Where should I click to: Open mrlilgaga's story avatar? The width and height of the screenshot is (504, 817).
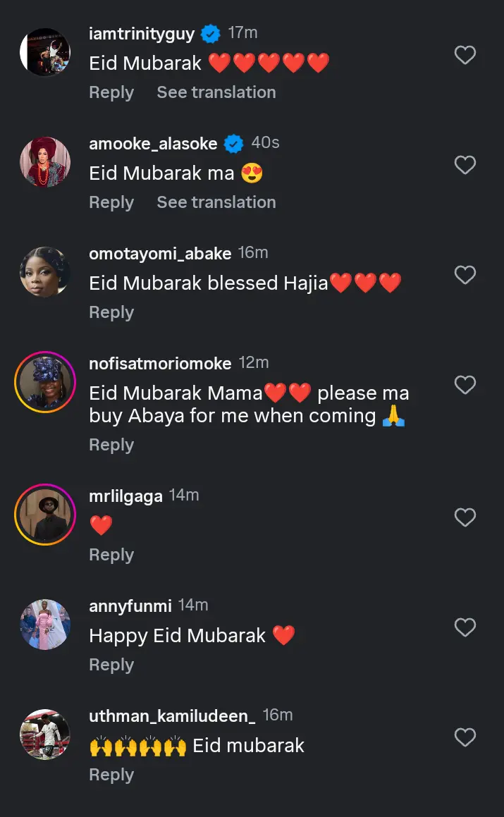click(x=45, y=515)
